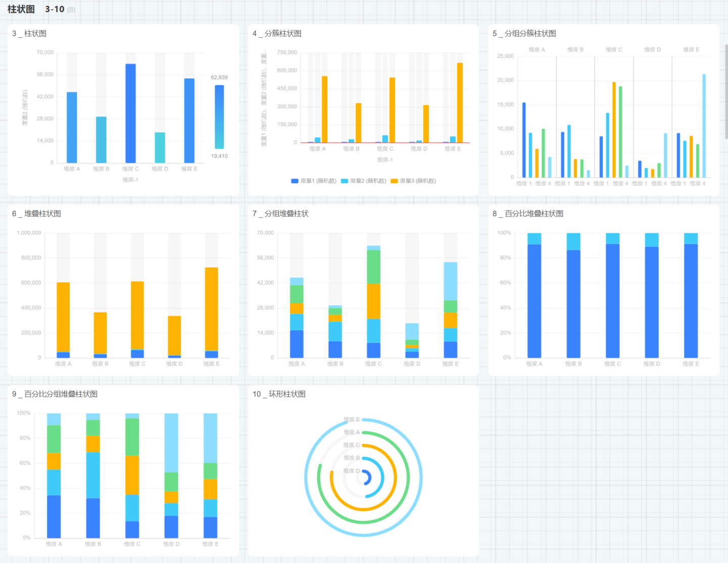Select the 3 _ 柱状图 chart title

pyautogui.click(x=29, y=33)
